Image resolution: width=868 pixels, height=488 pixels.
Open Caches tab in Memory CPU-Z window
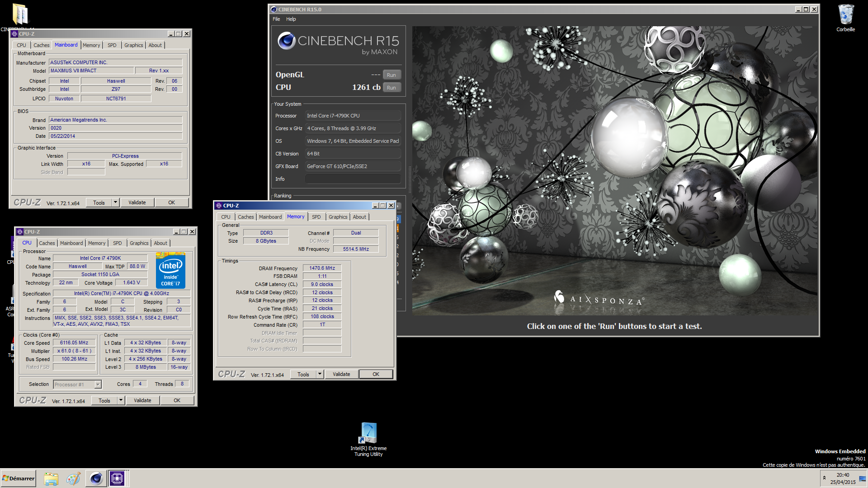246,217
